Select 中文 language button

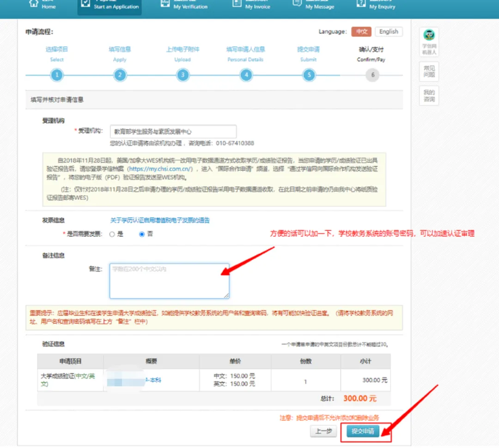coord(361,31)
